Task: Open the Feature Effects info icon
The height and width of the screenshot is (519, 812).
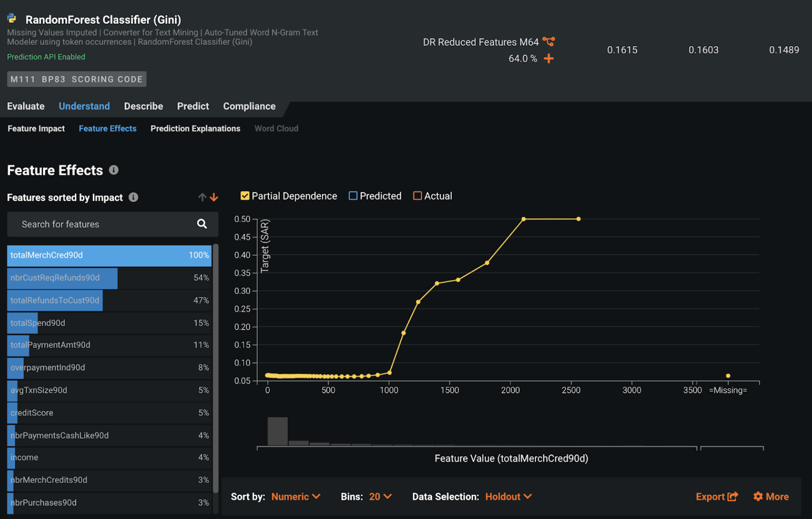Action: click(114, 170)
